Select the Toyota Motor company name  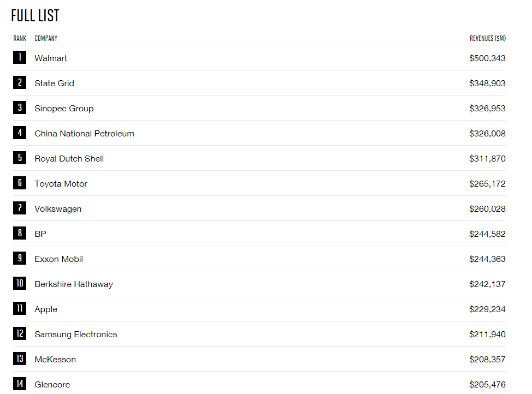coord(61,184)
